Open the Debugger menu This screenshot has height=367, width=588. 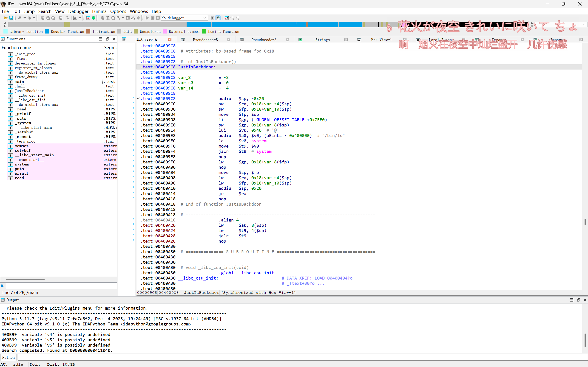click(78, 11)
